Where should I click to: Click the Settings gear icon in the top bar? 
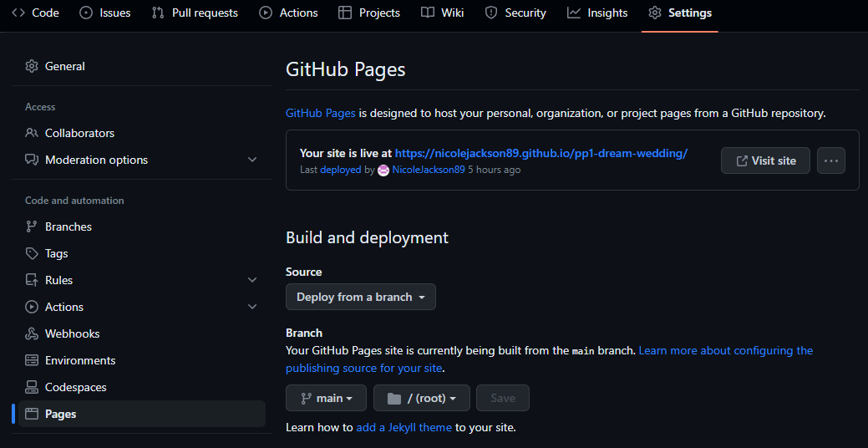655,13
